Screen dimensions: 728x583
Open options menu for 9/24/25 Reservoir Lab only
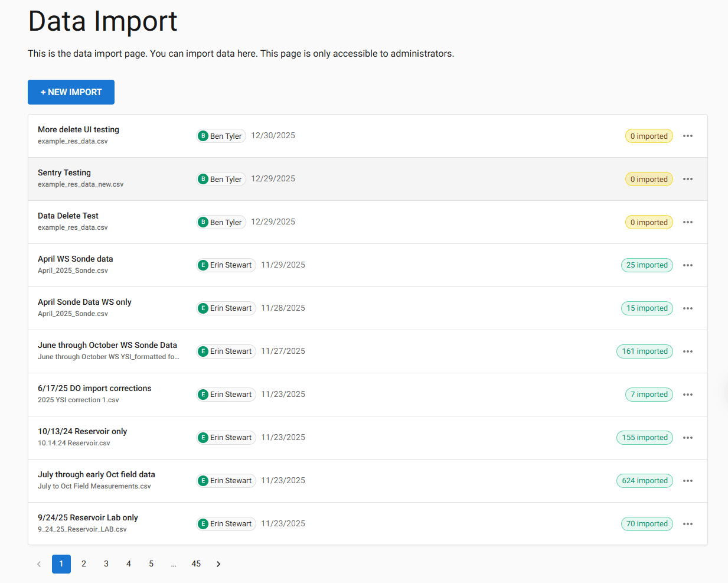(688, 524)
